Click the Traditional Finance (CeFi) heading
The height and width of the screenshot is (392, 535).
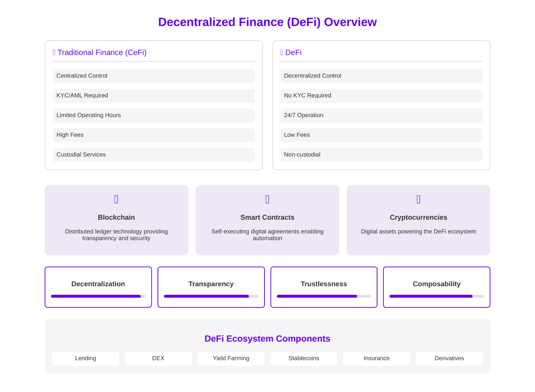[102, 52]
